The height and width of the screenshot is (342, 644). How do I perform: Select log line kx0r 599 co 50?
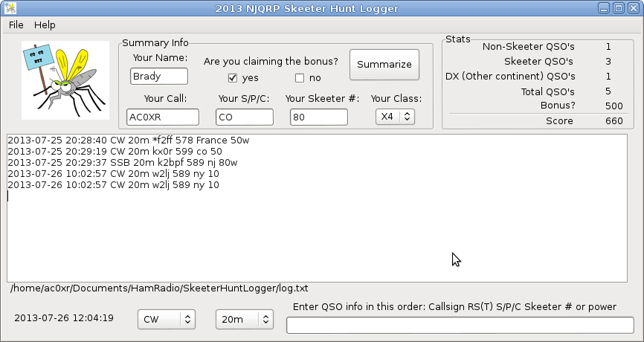point(115,152)
